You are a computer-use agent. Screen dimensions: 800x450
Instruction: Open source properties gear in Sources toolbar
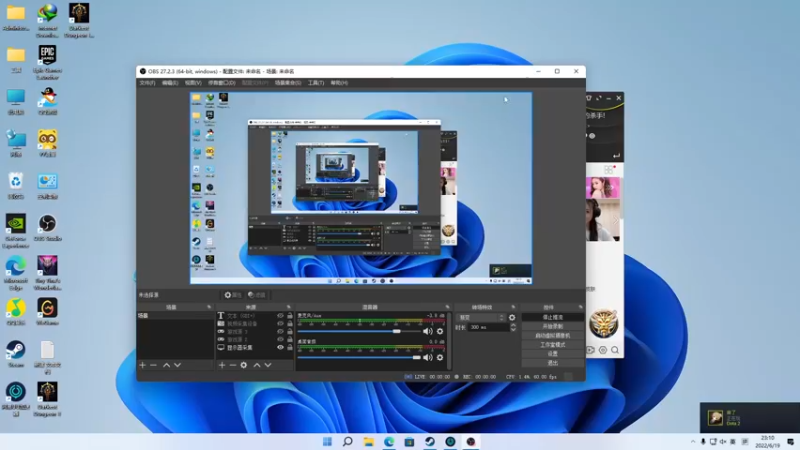tap(244, 365)
